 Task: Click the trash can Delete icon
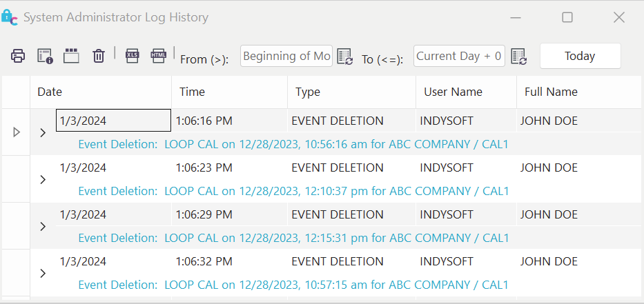pyautogui.click(x=99, y=56)
